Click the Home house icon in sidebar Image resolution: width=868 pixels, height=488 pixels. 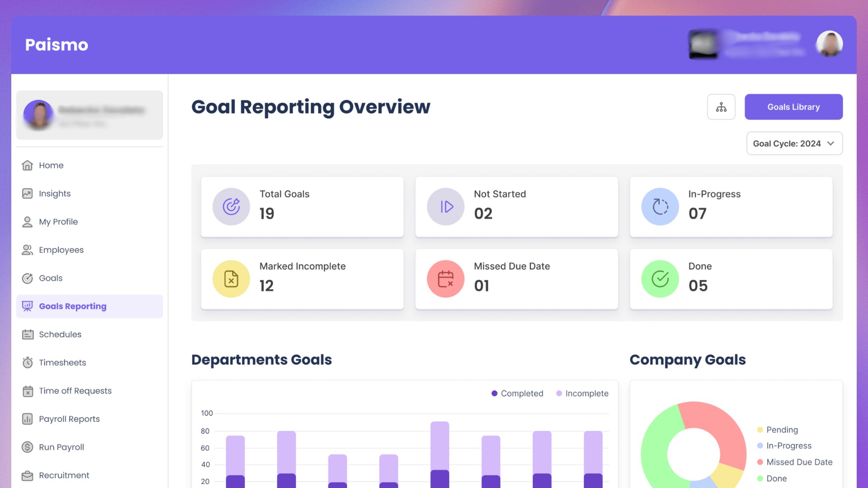[28, 165]
